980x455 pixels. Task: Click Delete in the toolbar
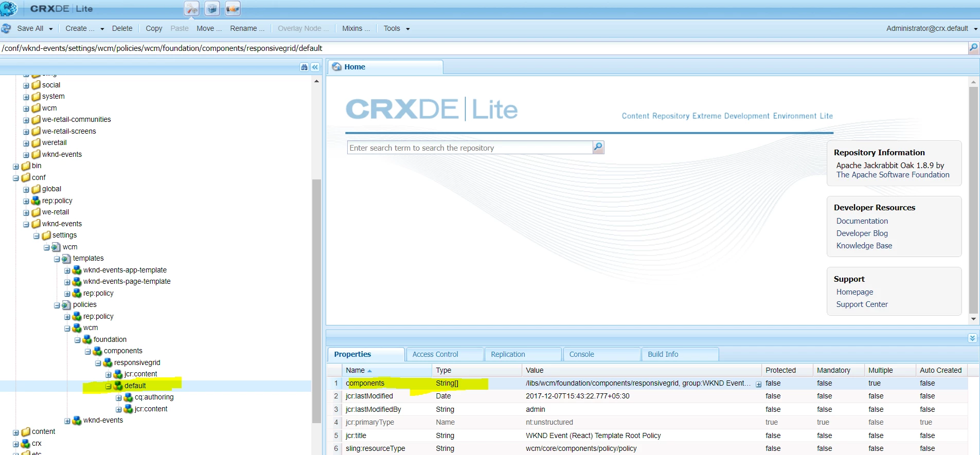pos(122,28)
